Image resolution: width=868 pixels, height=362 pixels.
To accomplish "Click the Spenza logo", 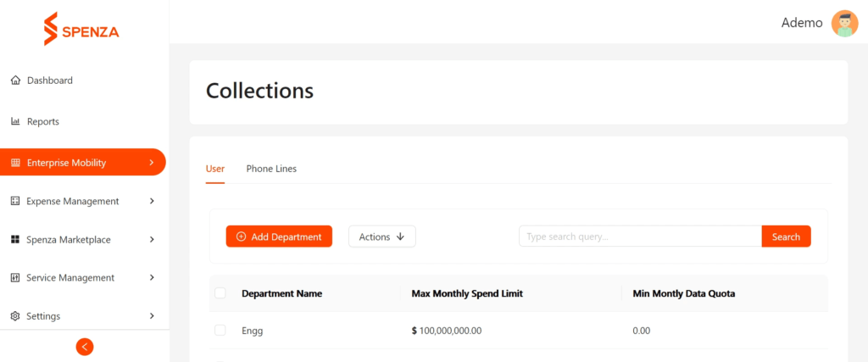I will click(x=81, y=29).
